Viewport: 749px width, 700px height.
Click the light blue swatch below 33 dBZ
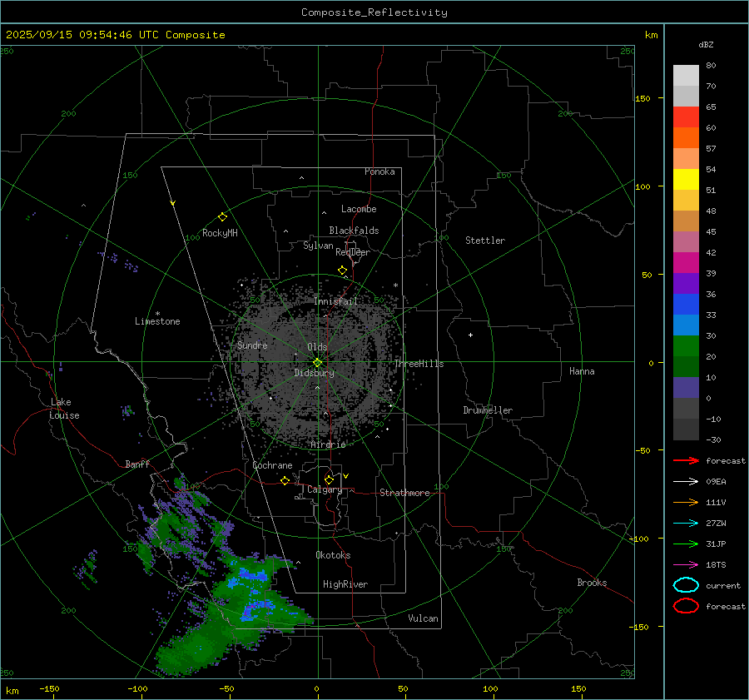[x=686, y=325]
